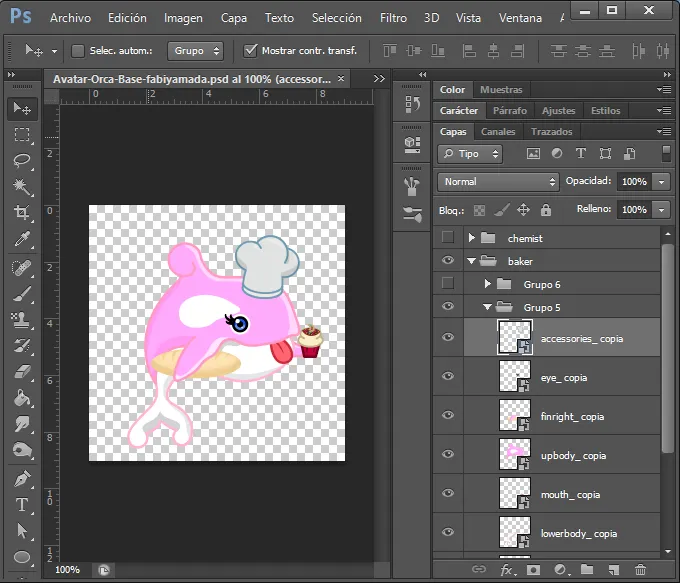The image size is (680, 583).
Task: Select the Smudge tool
Action: click(22, 424)
